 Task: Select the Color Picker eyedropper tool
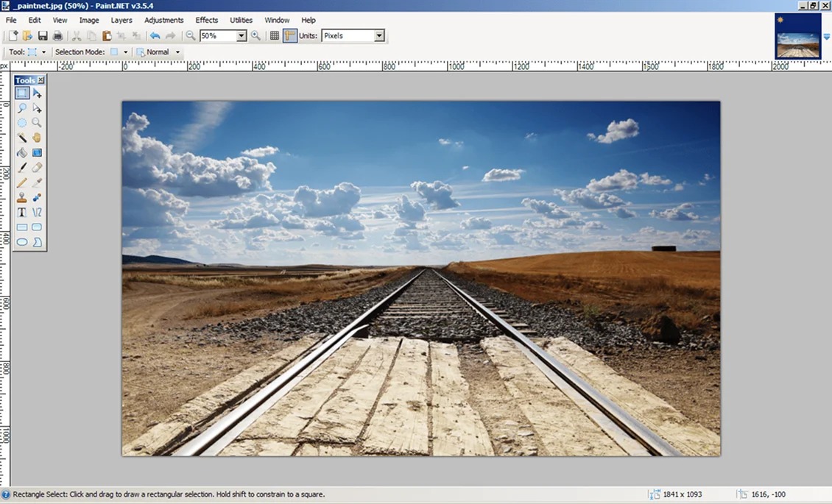[x=37, y=183]
